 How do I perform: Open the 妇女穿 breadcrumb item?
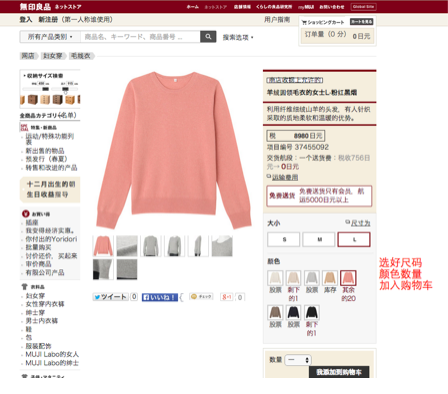pyautogui.click(x=53, y=56)
